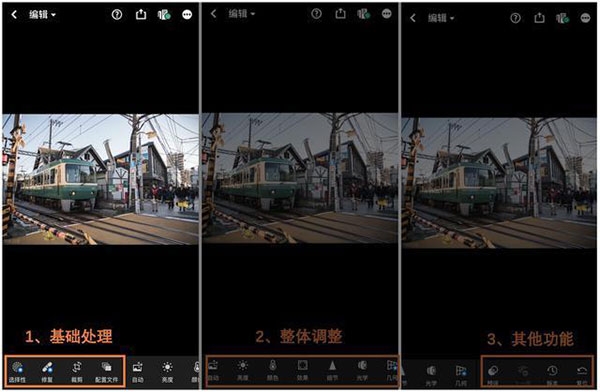Open the versions clock icon in third screen
600x392 pixels.
point(552,374)
